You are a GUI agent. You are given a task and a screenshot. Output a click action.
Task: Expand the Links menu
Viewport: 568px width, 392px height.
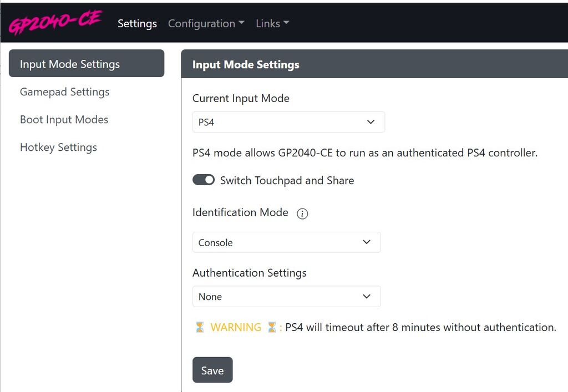272,23
